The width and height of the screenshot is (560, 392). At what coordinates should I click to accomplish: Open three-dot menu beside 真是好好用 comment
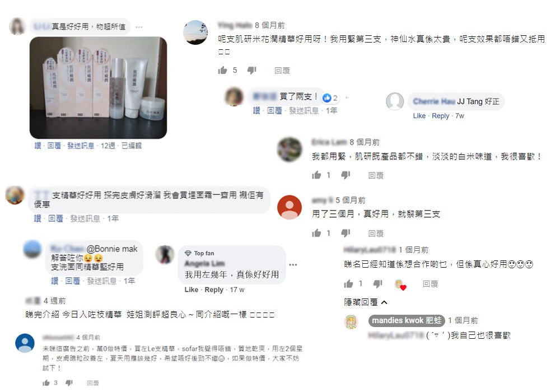(x=139, y=27)
